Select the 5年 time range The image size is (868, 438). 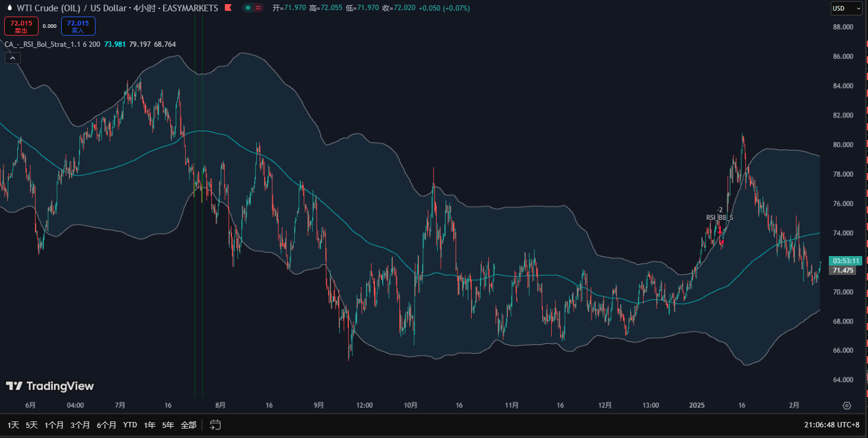tap(168, 425)
